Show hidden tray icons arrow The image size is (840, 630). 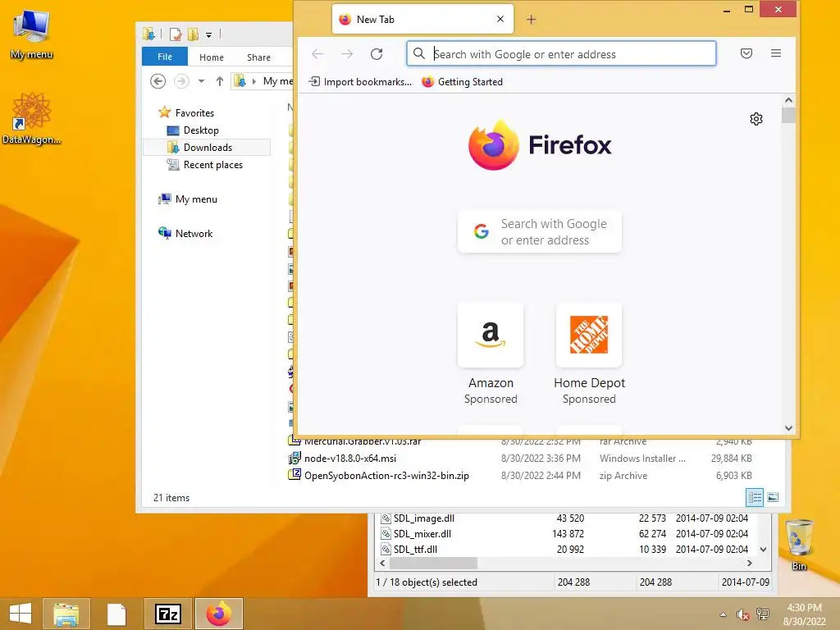coord(724,614)
